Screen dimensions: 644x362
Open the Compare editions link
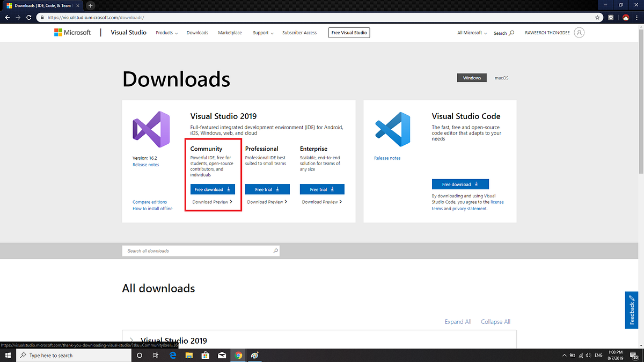[x=150, y=202]
